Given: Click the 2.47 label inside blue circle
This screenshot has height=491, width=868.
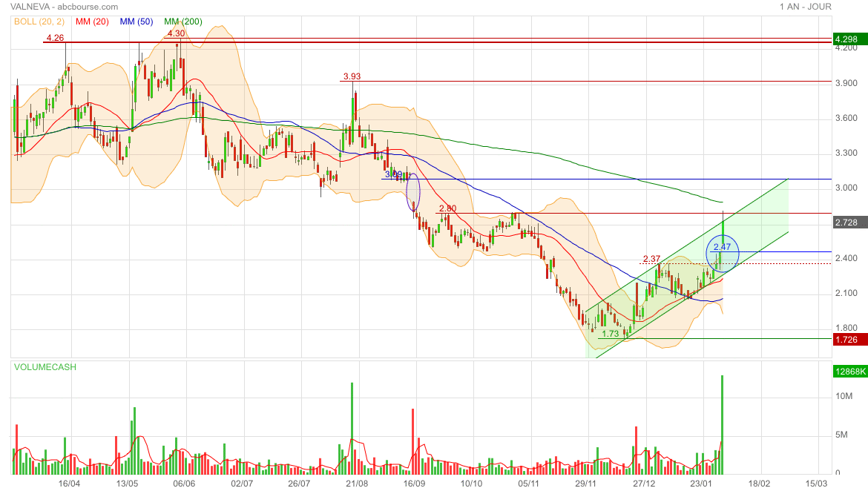Looking at the screenshot, I should click(723, 247).
